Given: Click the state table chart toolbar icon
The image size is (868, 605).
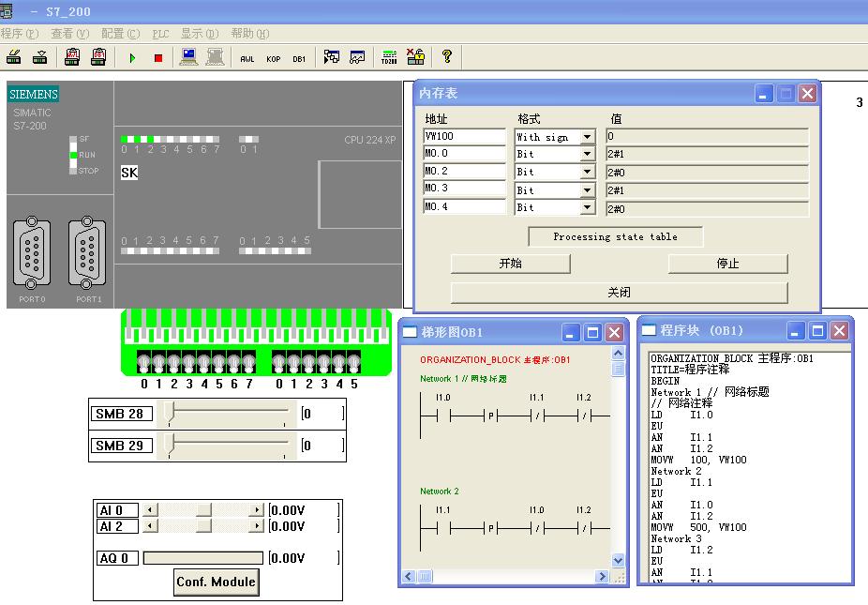Looking at the screenshot, I should click(x=357, y=58).
